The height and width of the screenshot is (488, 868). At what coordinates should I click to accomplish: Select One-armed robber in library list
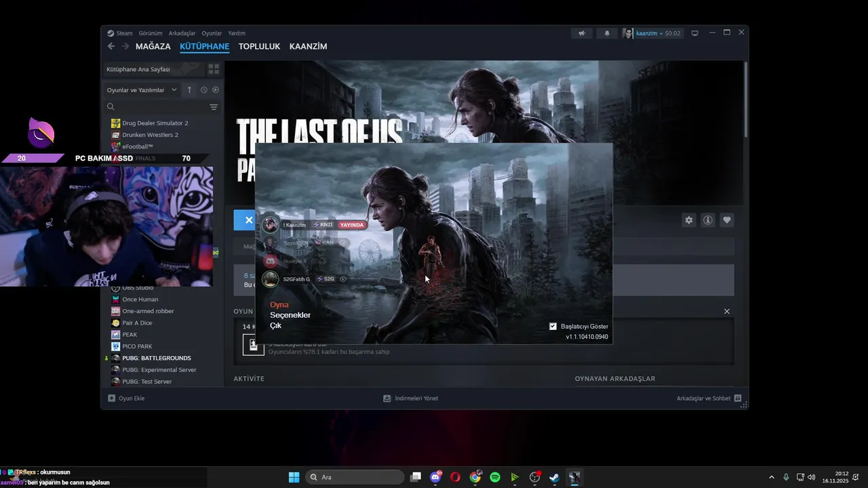(148, 311)
